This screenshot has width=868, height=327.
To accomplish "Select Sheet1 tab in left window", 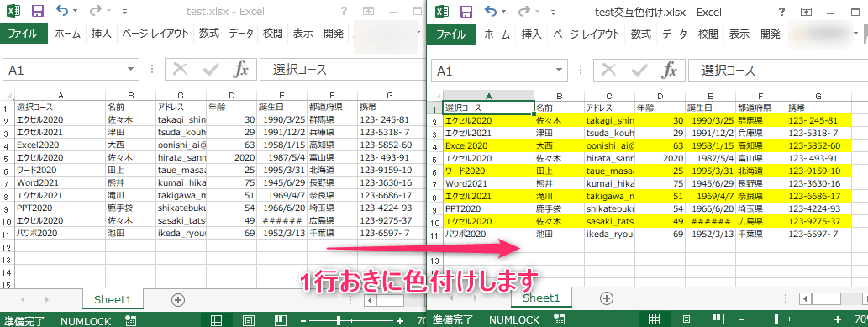I will click(x=113, y=300).
